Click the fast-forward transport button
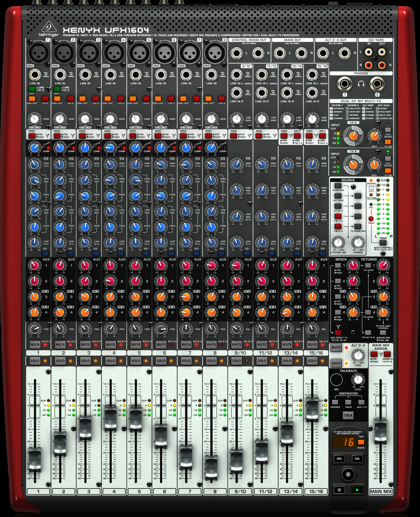The image size is (420, 517). coord(357,459)
